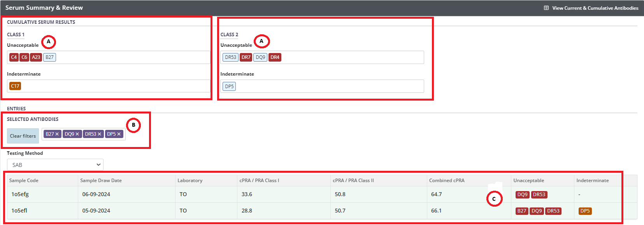The height and width of the screenshot is (225, 644).
Task: Click the Laboratory column header
Action: (x=190, y=181)
